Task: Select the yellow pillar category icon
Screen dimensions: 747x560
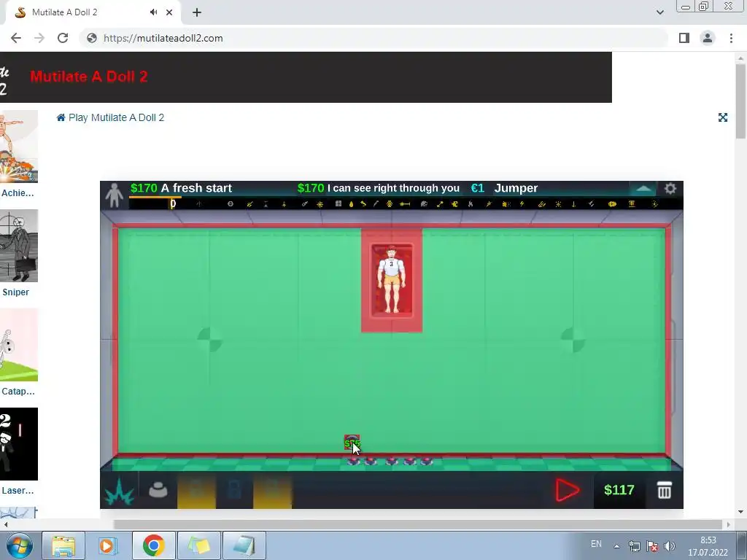Action: tap(632, 204)
